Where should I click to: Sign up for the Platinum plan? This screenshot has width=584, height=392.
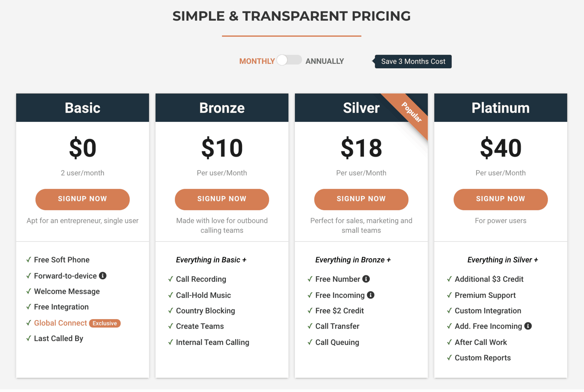[x=500, y=199]
